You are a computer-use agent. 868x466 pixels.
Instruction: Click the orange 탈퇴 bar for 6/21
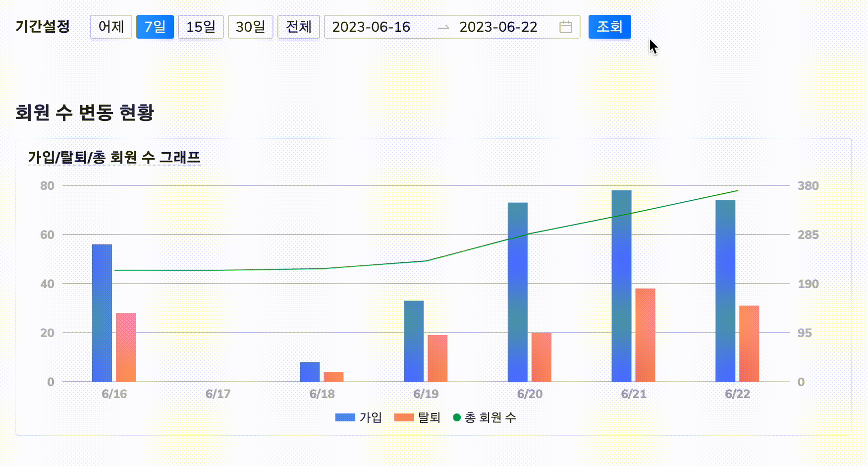pyautogui.click(x=645, y=335)
